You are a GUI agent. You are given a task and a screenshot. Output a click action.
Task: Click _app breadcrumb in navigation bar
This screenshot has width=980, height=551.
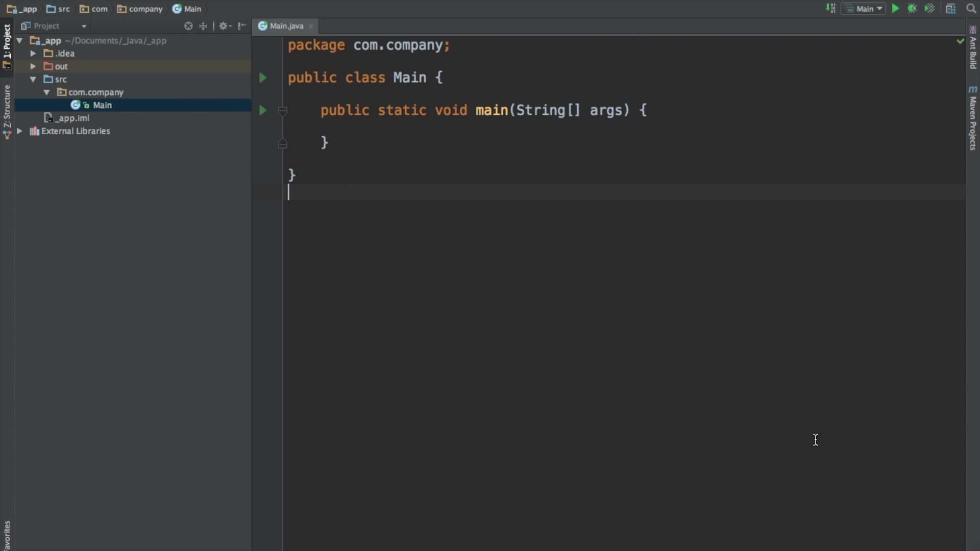[22, 9]
